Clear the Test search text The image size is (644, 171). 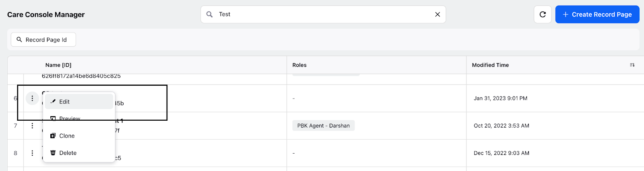tap(438, 14)
